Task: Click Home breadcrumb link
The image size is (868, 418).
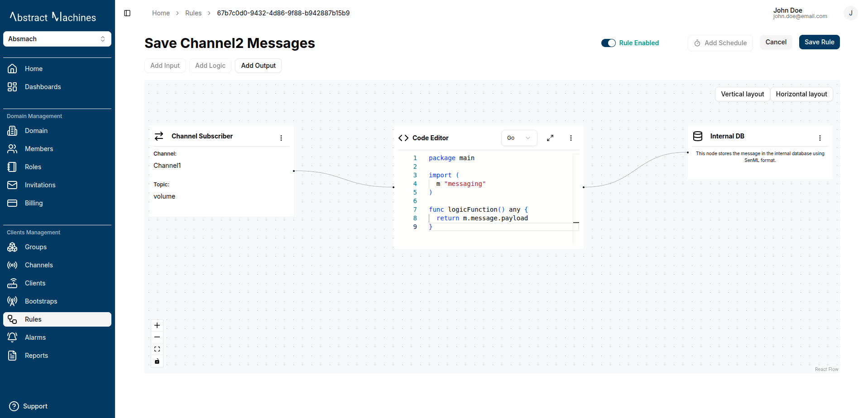Action: tap(161, 13)
